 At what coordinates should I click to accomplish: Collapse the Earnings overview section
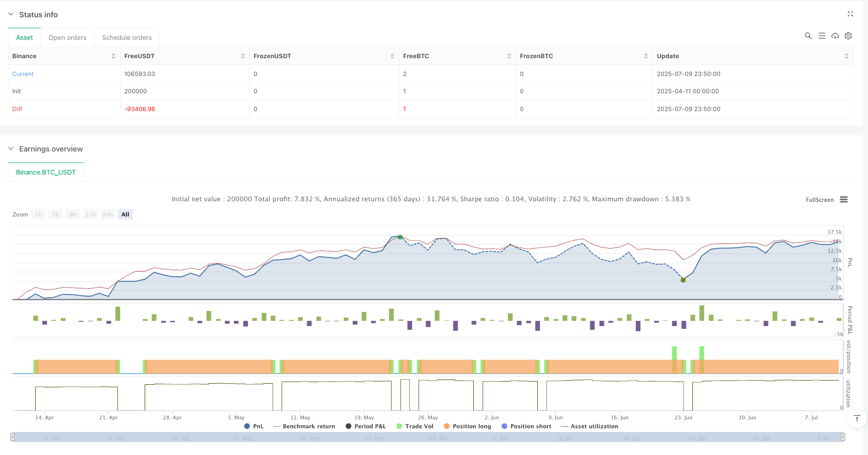point(11,149)
